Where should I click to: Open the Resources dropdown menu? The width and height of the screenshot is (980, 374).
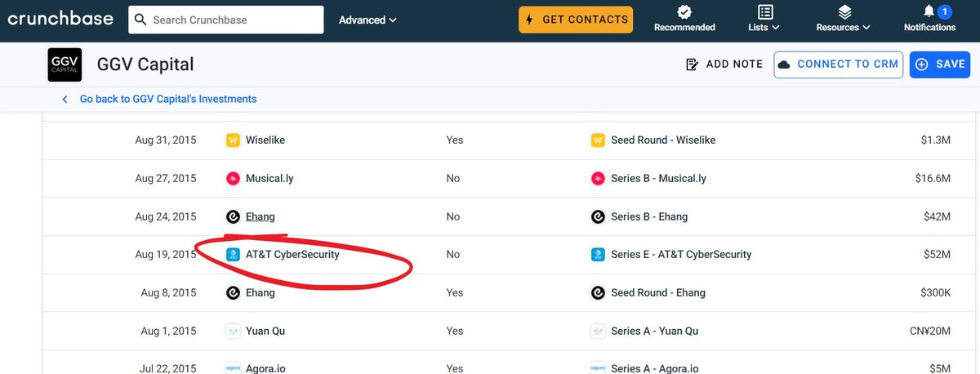point(844,20)
